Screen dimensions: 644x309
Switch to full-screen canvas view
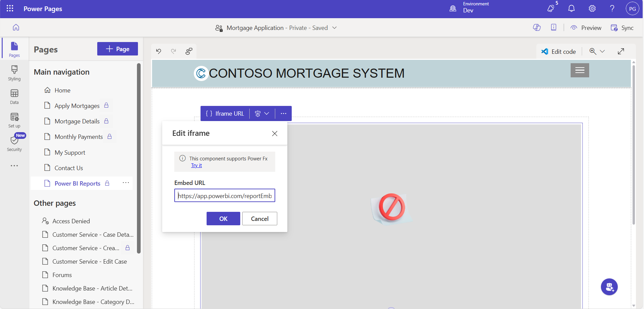[621, 51]
